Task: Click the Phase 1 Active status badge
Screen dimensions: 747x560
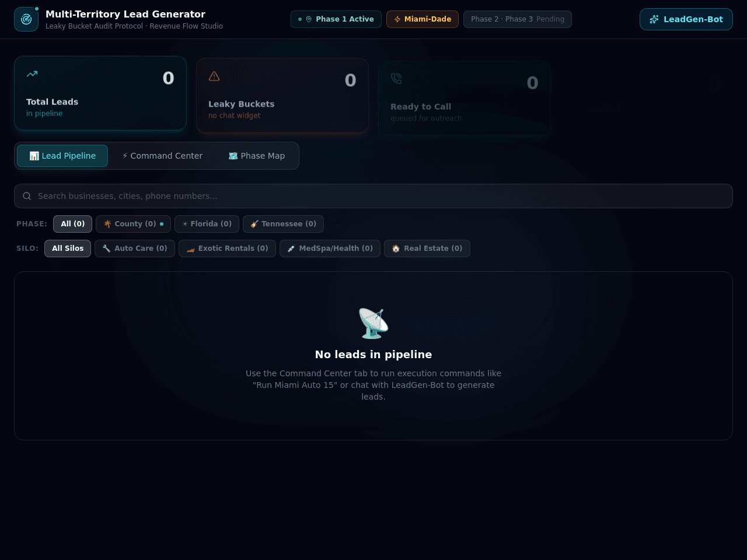Action: coord(336,19)
